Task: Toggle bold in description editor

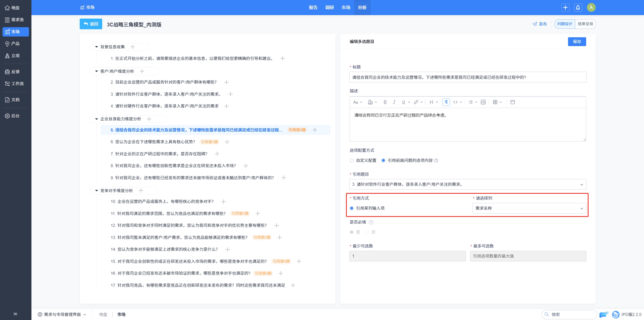Action: (x=385, y=102)
